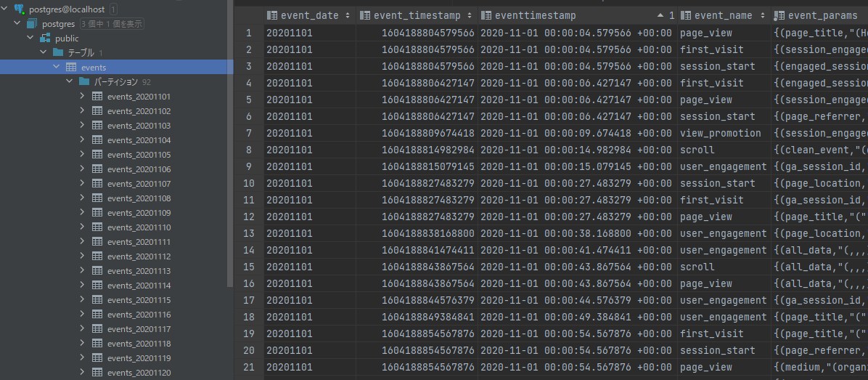
Task: Select the events_20201106 tree item
Action: click(139, 169)
